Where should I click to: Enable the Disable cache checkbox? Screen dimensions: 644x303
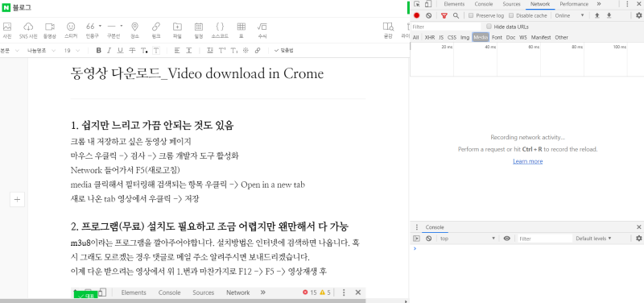[x=511, y=15]
